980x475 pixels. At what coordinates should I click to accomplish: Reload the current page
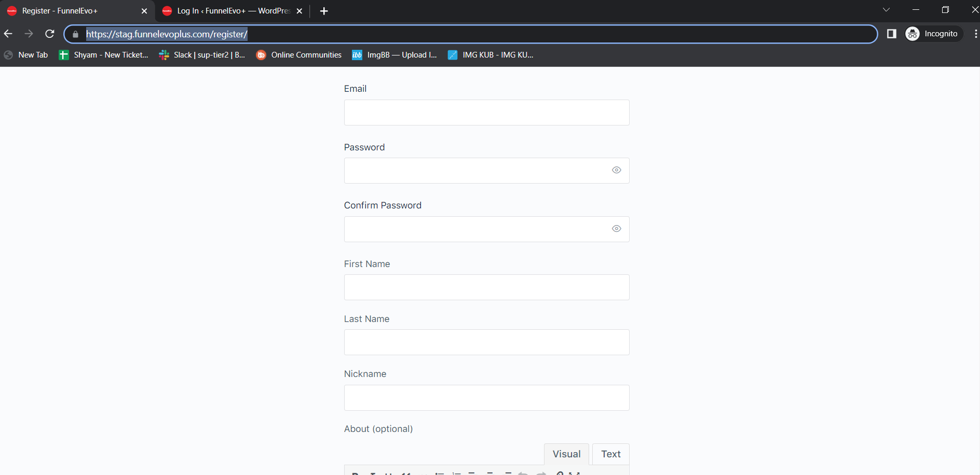(x=50, y=34)
